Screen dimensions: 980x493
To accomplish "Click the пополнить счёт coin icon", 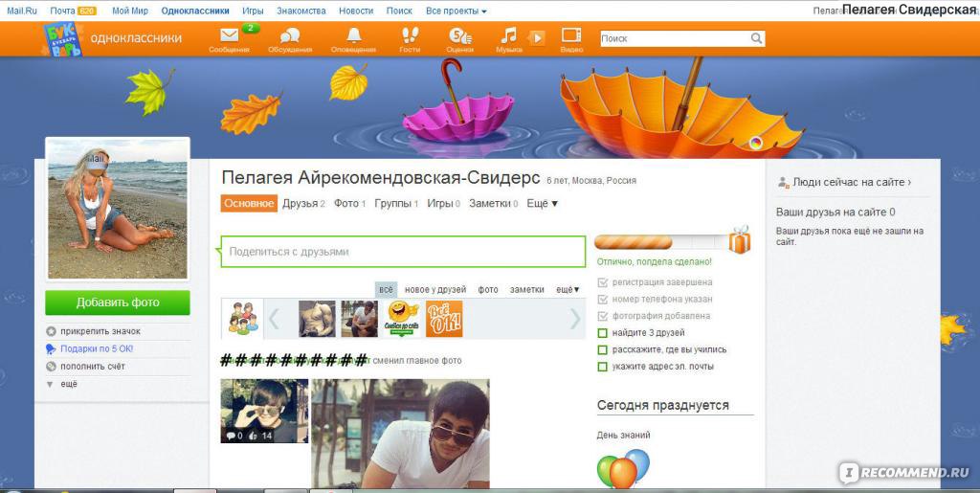I will tap(52, 366).
